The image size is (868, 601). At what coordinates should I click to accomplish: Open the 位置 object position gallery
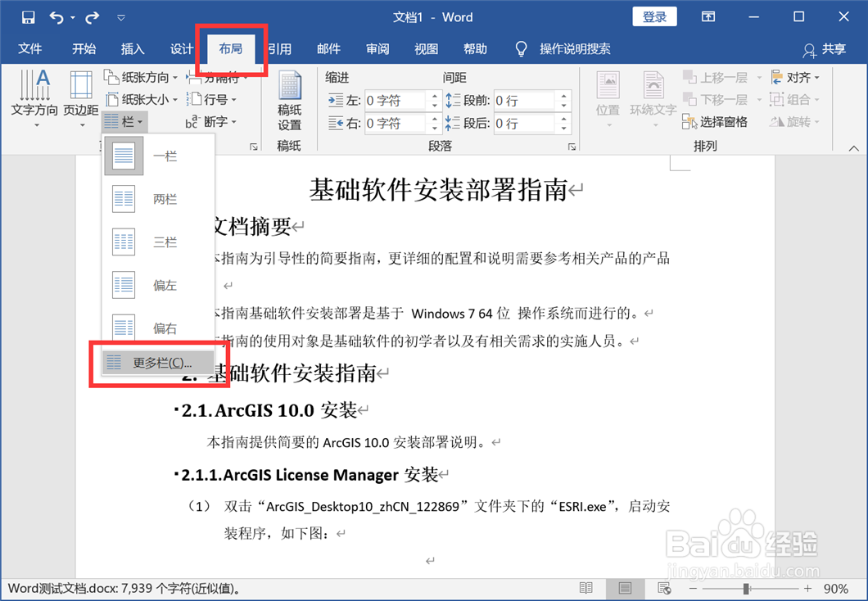608,100
